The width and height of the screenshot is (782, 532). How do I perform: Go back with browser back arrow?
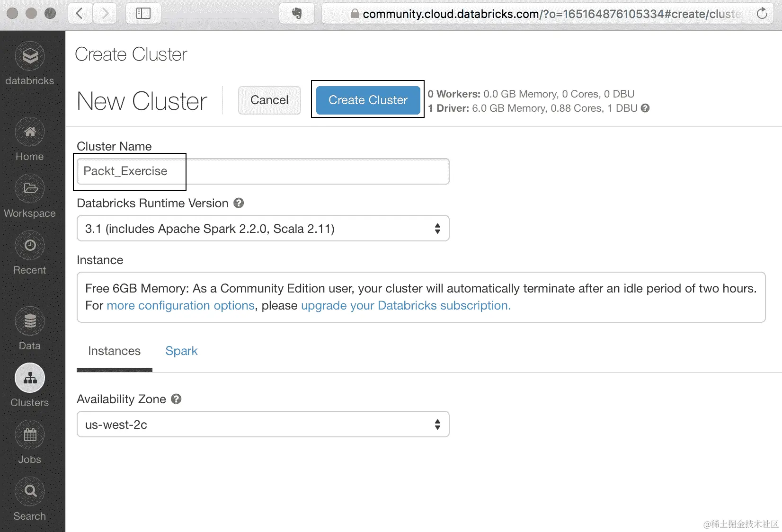coord(80,13)
